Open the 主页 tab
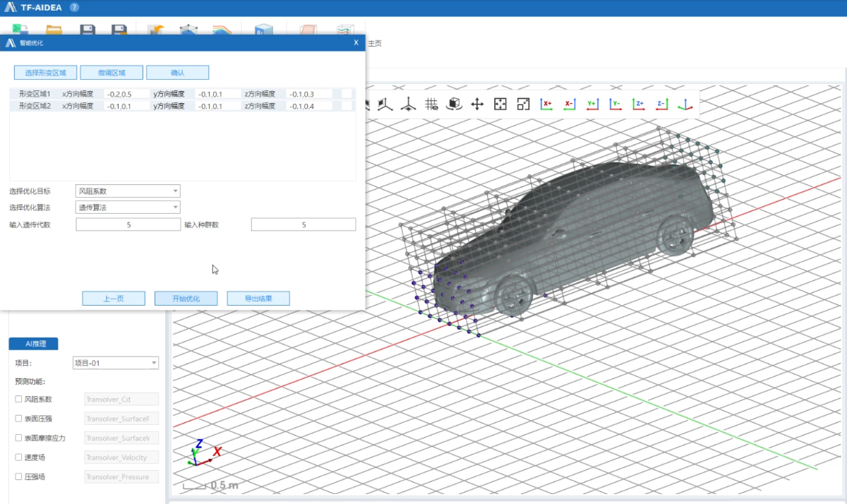Viewport: 847px width, 504px height. [x=375, y=44]
